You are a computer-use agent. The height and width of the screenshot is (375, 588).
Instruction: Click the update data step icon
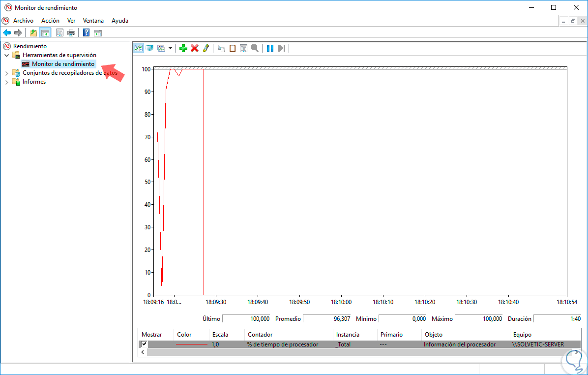coord(282,48)
